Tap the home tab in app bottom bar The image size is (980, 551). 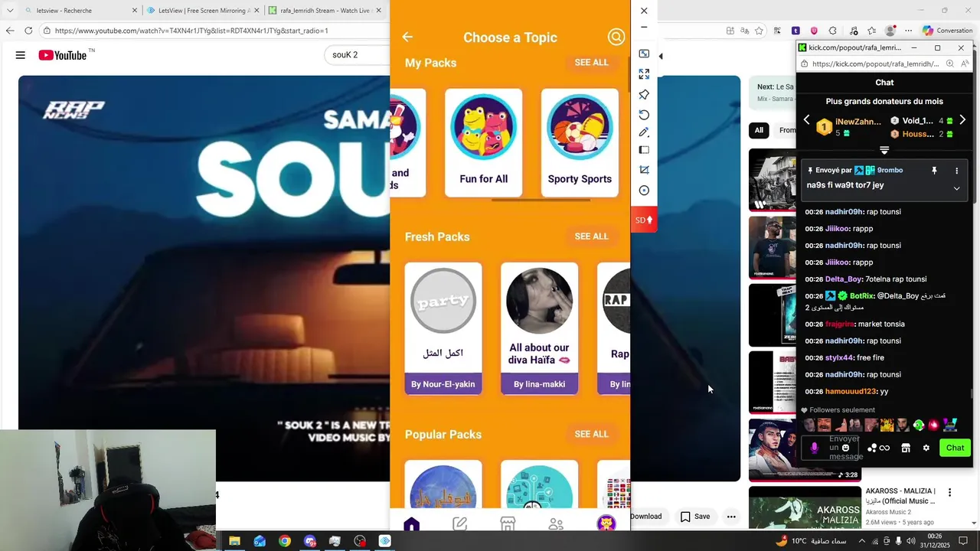pyautogui.click(x=412, y=524)
